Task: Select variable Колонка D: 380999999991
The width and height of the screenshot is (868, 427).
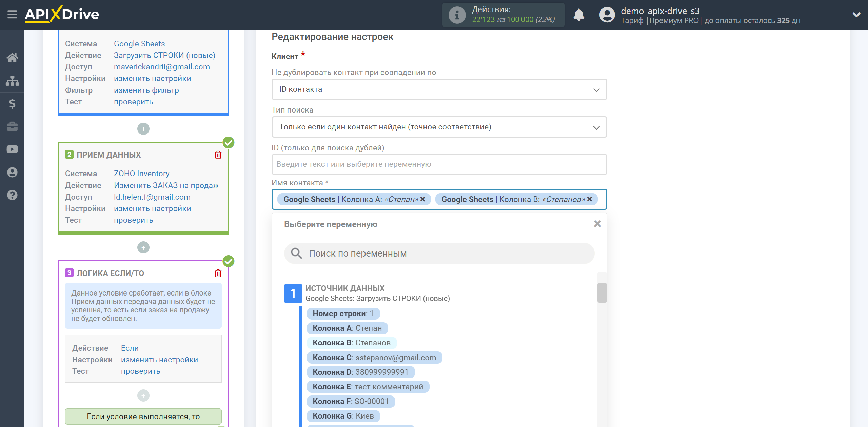Action: [360, 372]
